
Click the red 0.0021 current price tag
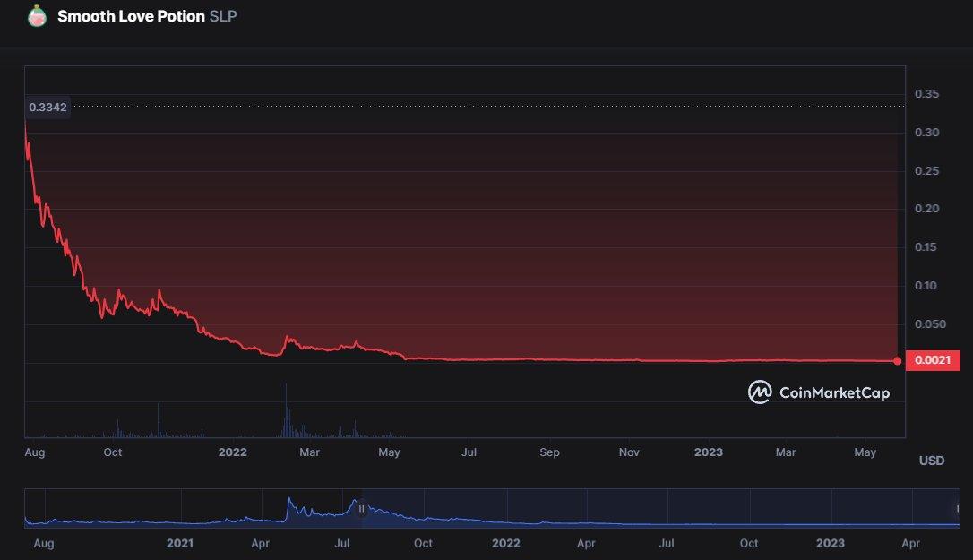(x=934, y=361)
